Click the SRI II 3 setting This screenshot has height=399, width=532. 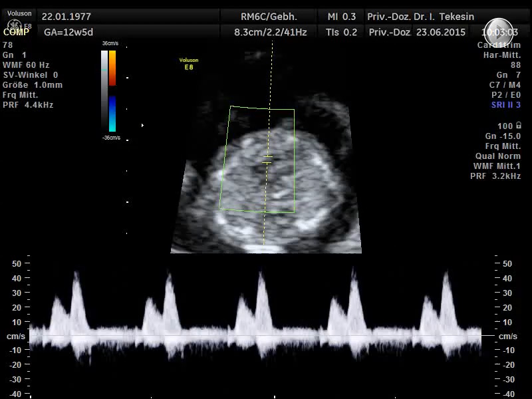pos(505,105)
